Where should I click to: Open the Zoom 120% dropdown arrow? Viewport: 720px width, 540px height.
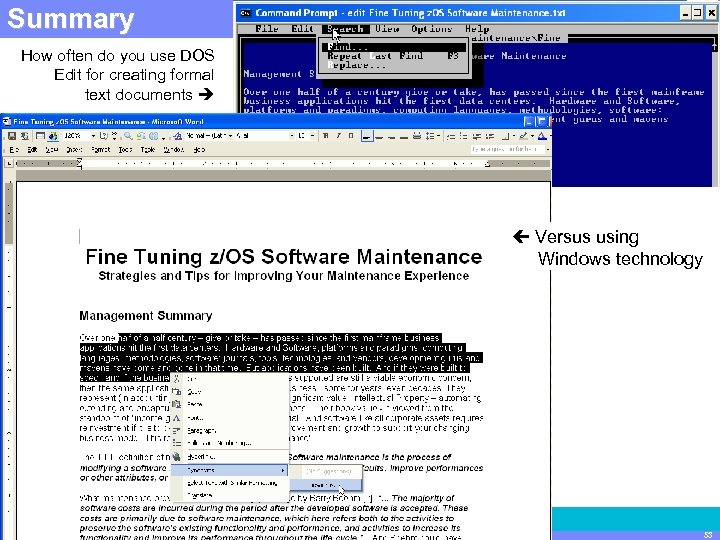point(93,136)
